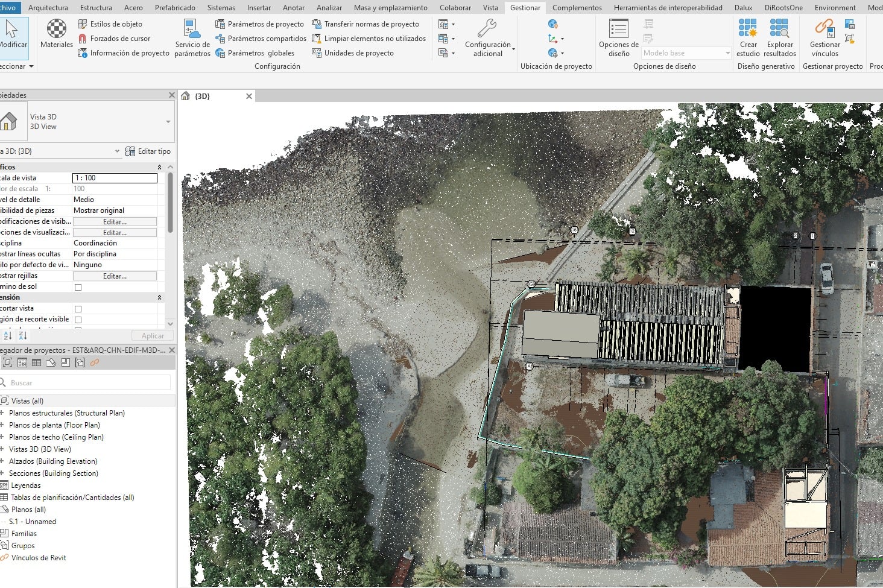Image resolution: width=883 pixels, height=588 pixels.
Task: Collapse the 'ficos' properties group chevron
Action: (x=159, y=167)
